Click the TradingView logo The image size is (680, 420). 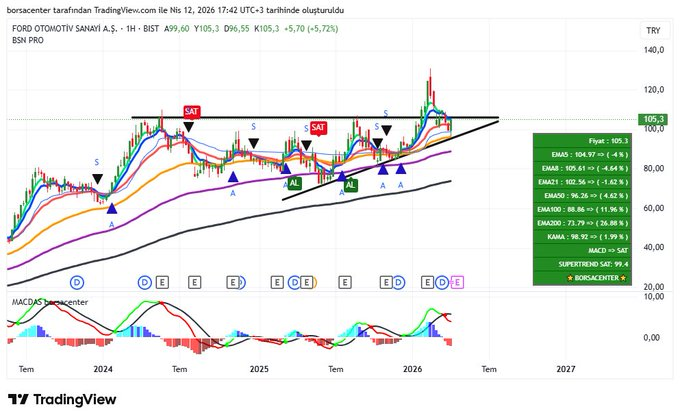point(62,399)
